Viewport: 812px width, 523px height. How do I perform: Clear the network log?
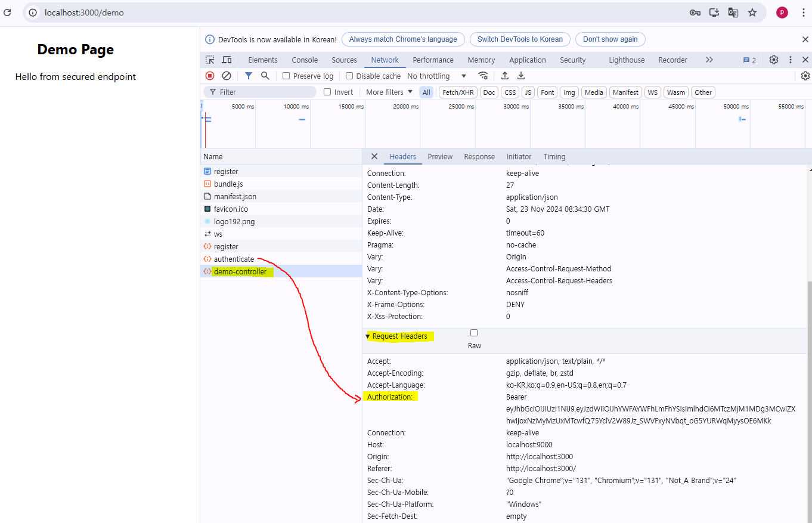point(227,76)
